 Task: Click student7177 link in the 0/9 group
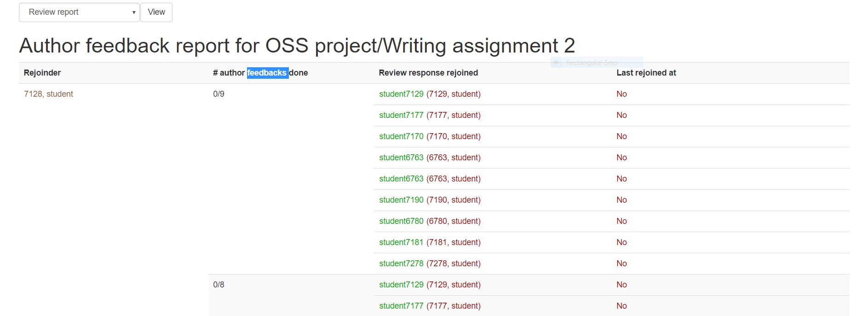(401, 115)
